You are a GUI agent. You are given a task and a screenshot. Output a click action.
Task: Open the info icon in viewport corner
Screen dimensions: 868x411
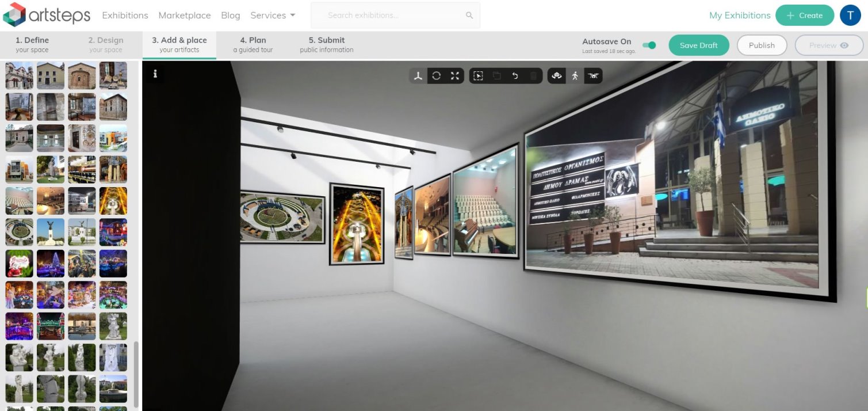click(155, 74)
